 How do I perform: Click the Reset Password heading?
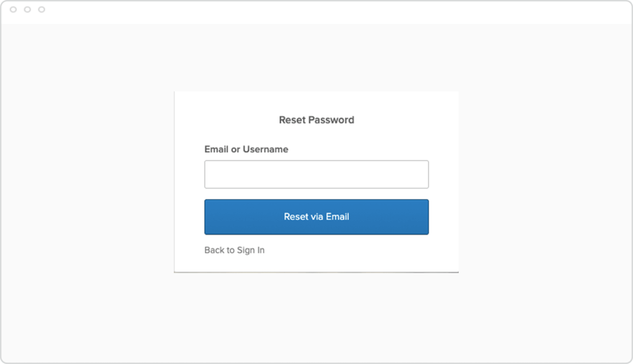click(316, 120)
